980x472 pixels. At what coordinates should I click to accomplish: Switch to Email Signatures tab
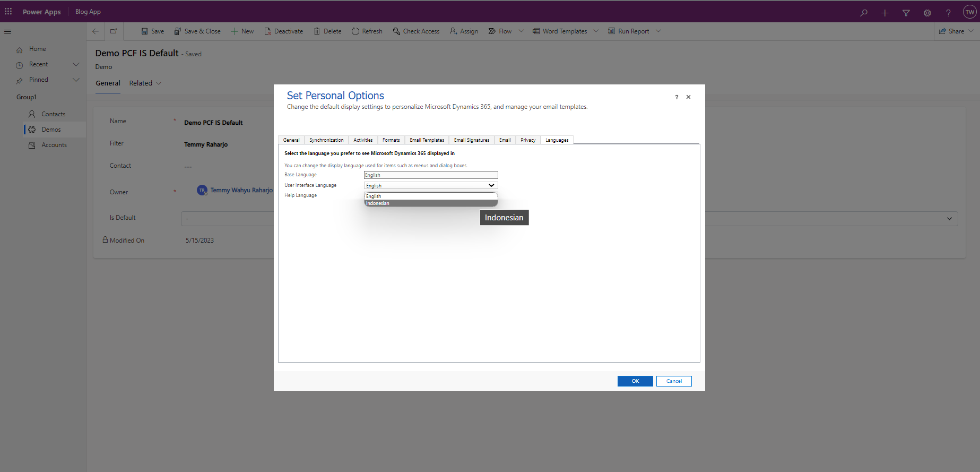click(x=472, y=140)
